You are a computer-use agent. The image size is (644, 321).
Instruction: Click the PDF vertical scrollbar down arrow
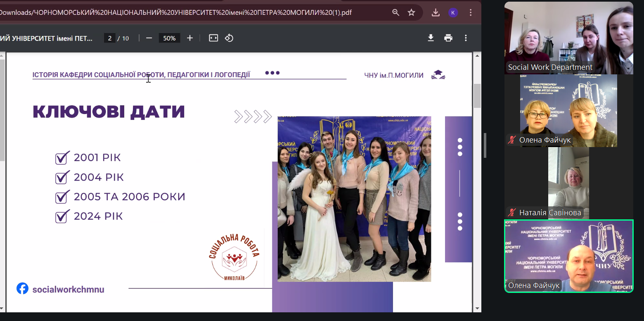(x=478, y=308)
